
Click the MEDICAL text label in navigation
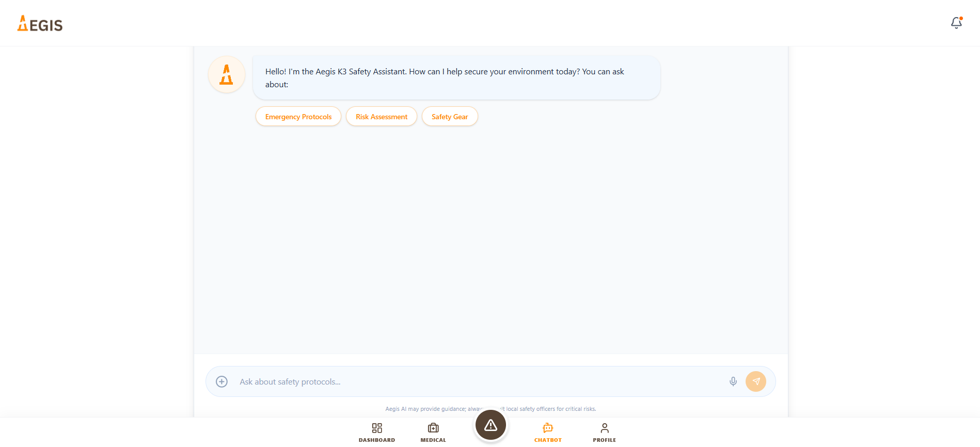click(x=433, y=440)
